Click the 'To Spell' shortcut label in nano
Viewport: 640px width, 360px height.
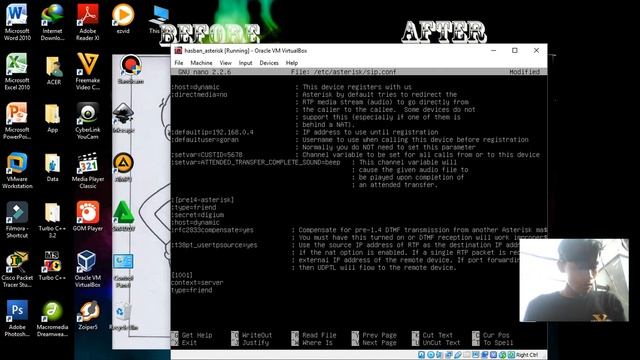[498, 343]
